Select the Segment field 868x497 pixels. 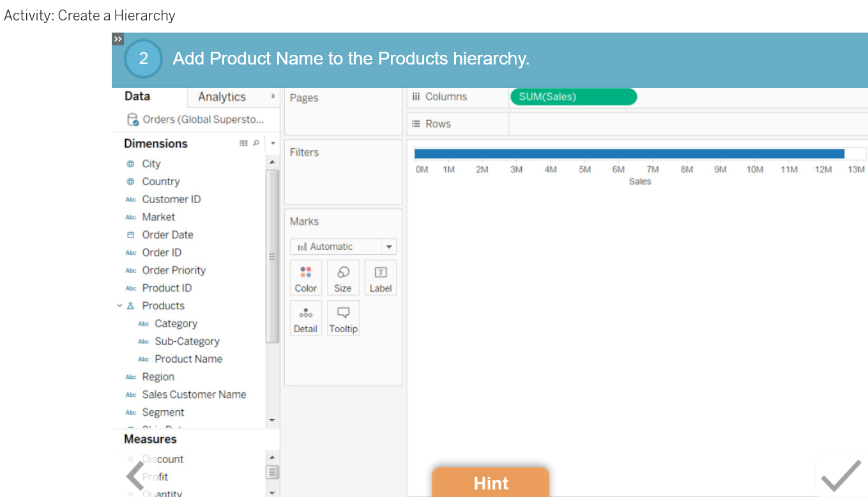(163, 413)
